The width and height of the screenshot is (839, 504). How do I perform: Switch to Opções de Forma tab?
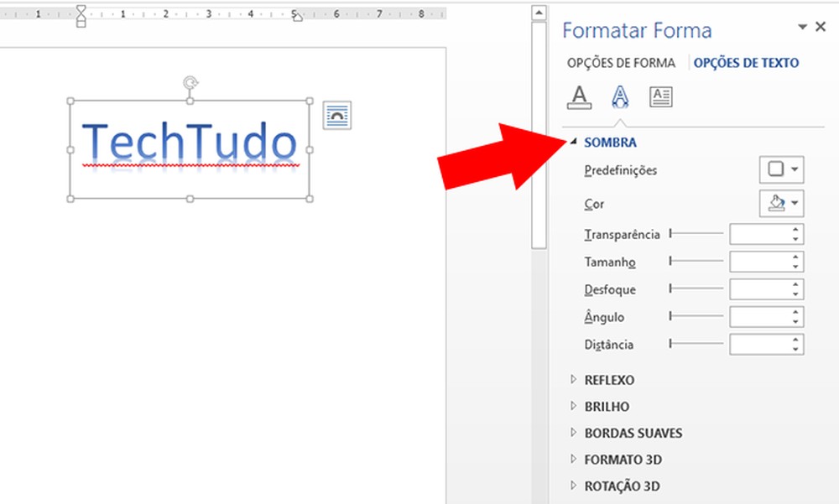(x=621, y=63)
